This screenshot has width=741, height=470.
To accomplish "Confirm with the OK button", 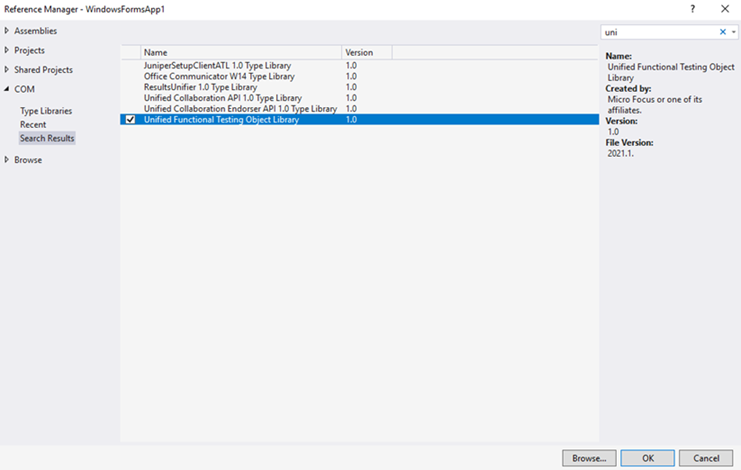I will (x=647, y=458).
